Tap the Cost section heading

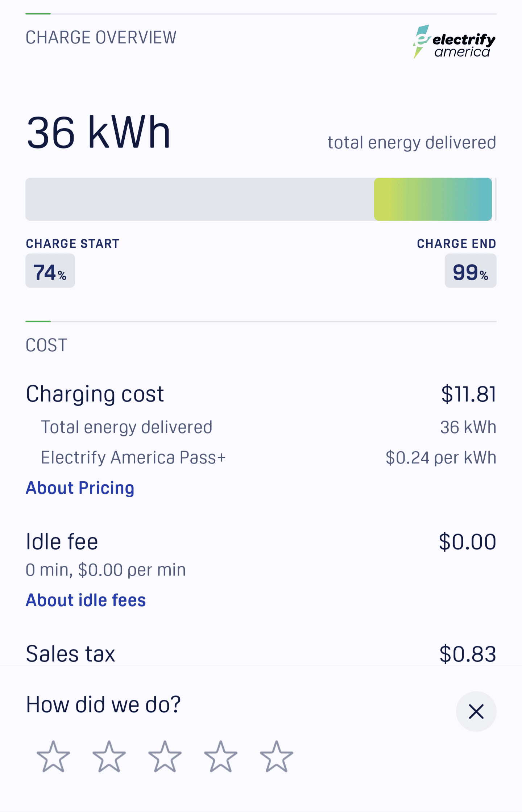tap(46, 345)
